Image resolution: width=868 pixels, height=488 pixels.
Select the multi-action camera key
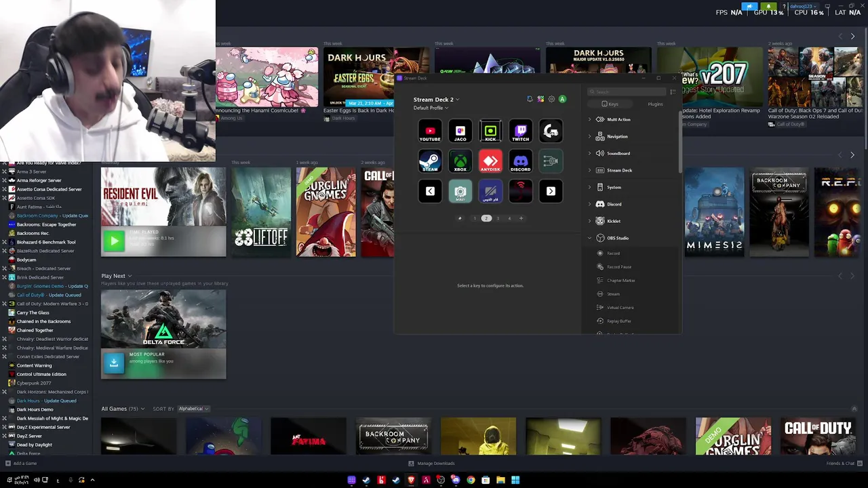pos(551,161)
